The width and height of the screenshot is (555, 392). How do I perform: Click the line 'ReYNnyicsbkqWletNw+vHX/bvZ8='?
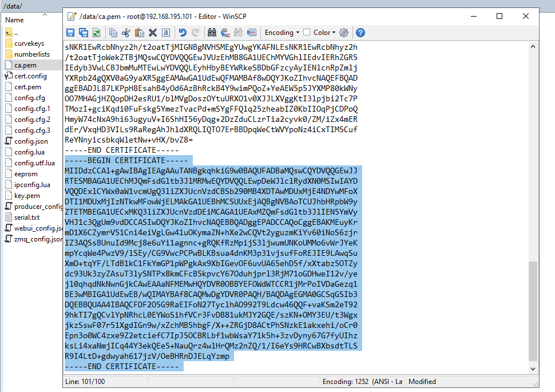pyautogui.click(x=129, y=140)
